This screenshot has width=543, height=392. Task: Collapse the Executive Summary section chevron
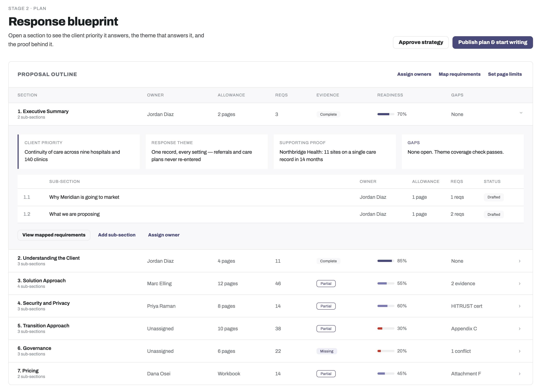(521, 113)
